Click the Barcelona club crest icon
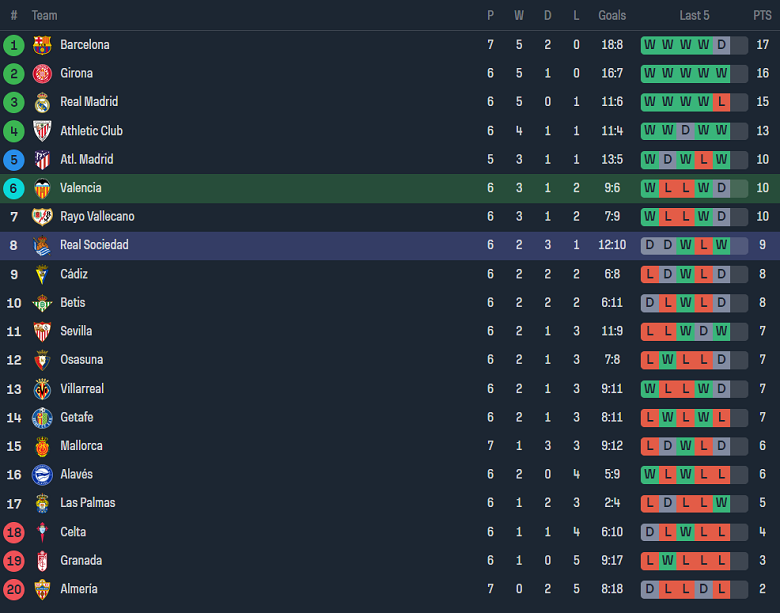 coord(42,45)
